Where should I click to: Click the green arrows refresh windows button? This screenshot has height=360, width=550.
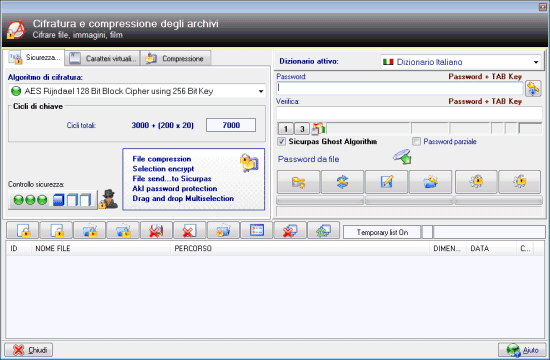[323, 231]
